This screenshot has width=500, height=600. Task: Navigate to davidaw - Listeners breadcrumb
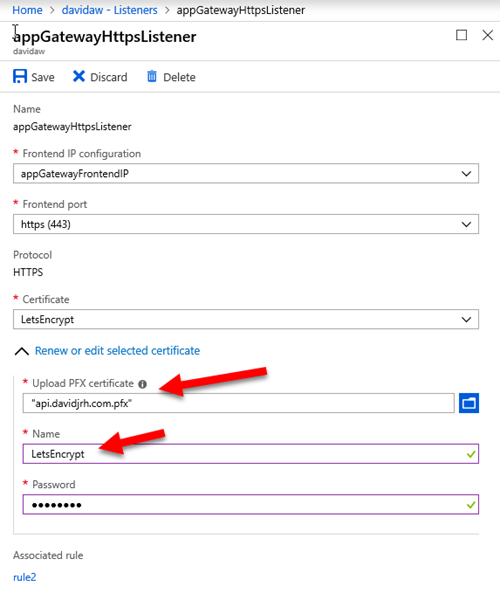109,10
